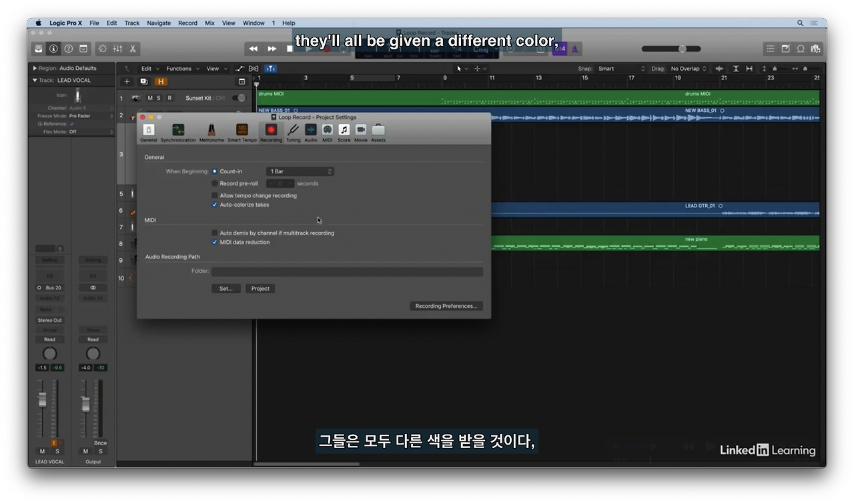
Task: Open the Apple menu
Action: [x=38, y=23]
